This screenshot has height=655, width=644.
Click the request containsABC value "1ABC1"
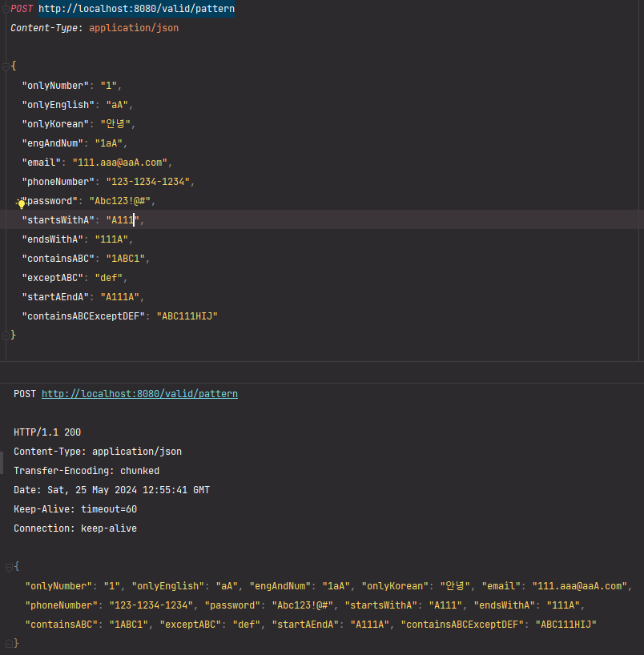click(126, 259)
